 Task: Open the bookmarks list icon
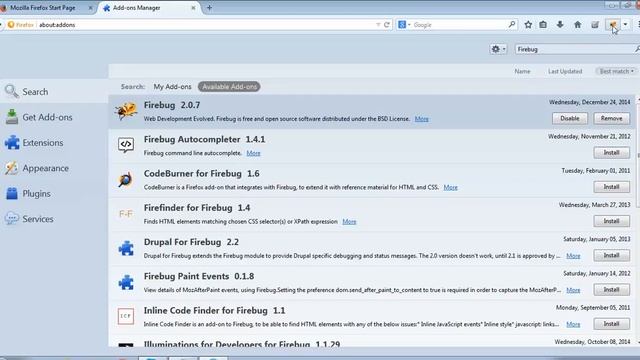(543, 25)
